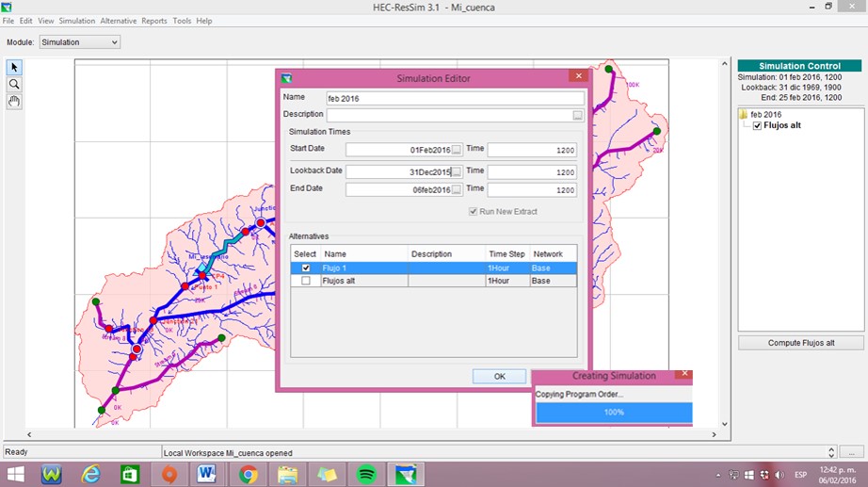This screenshot has height=487, width=868.
Task: Expand the Description text editor button
Action: (577, 115)
